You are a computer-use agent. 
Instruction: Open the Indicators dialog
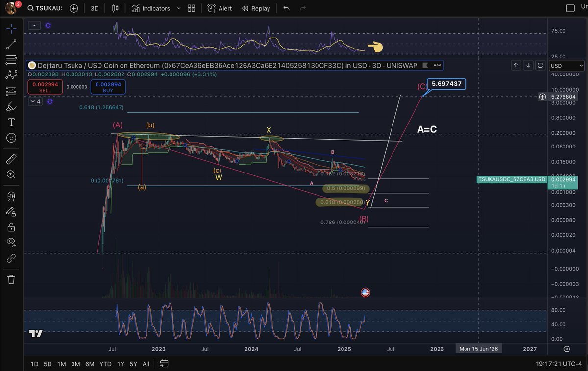pos(150,8)
